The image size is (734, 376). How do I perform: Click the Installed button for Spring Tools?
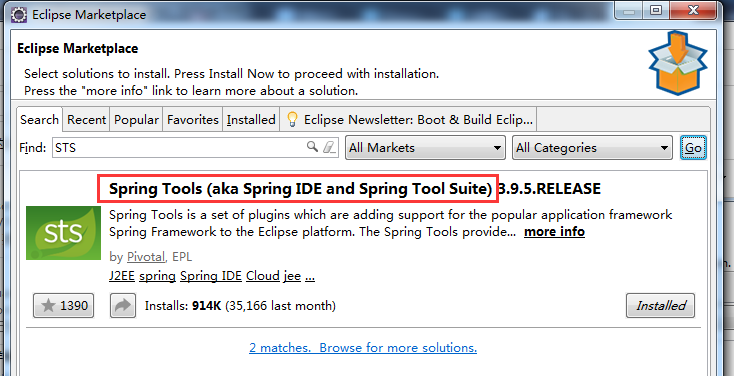pyautogui.click(x=661, y=306)
